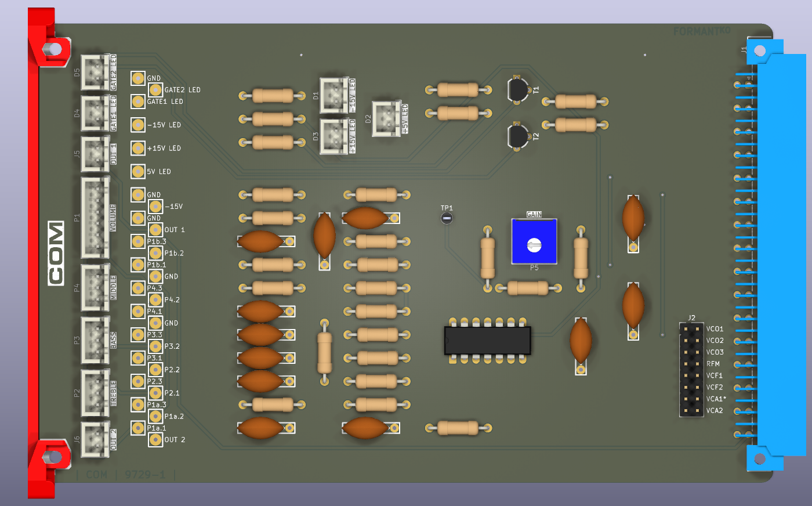
Task: Click the 'P4.1' pad label
Action: 154,312
